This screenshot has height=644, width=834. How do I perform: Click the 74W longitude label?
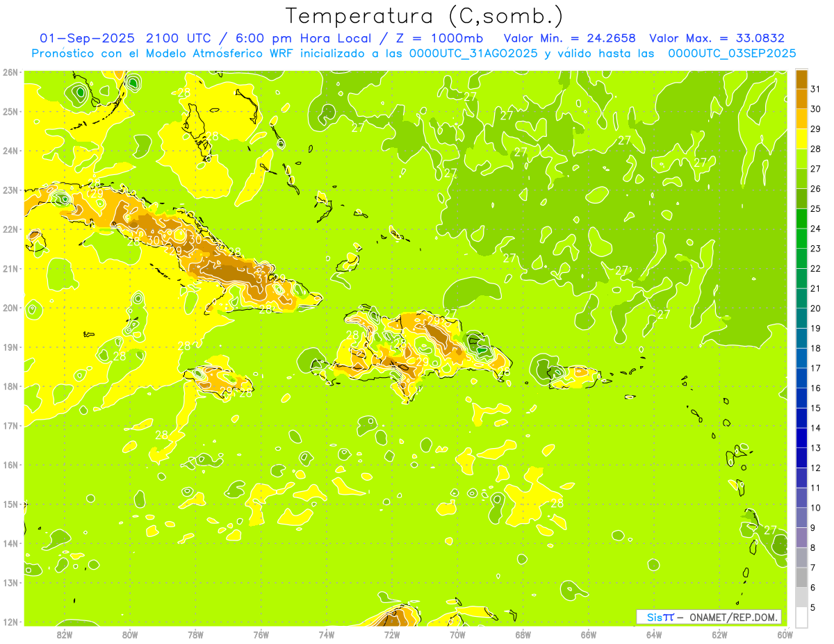tap(327, 634)
